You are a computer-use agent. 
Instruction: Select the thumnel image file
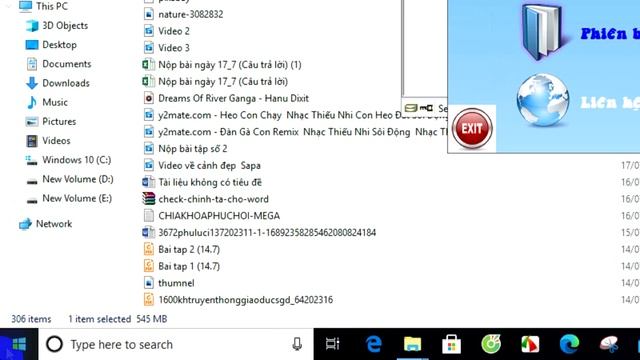176,283
